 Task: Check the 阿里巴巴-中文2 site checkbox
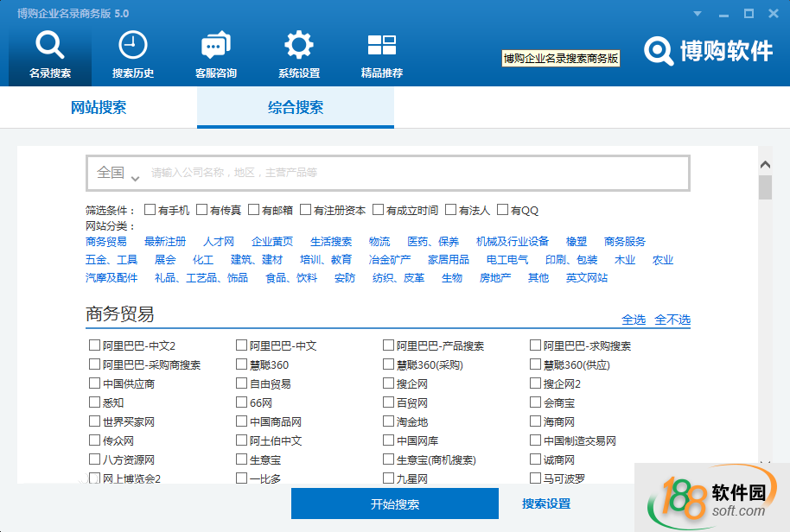(95, 345)
